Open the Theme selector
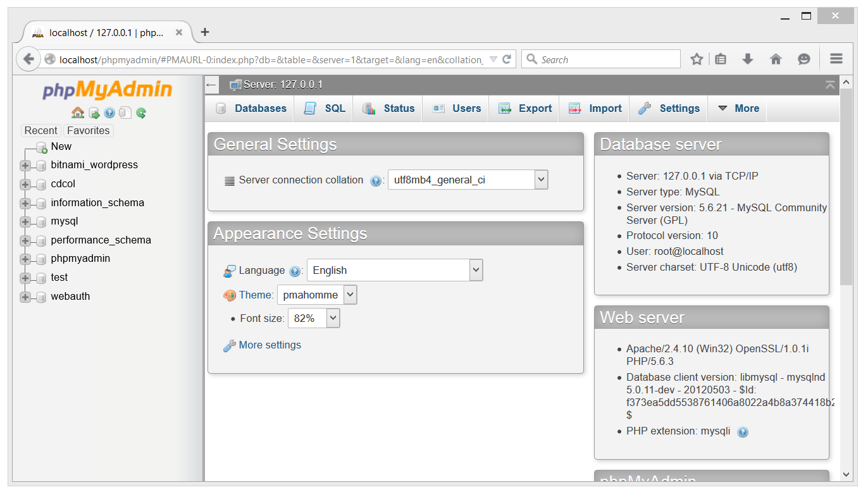The height and width of the screenshot is (492, 868). (317, 294)
